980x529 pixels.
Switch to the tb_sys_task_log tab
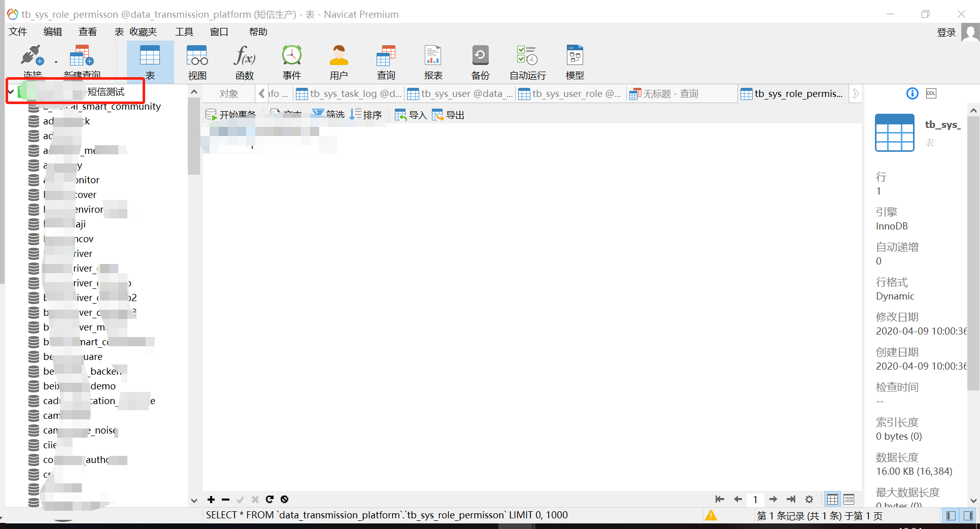click(x=349, y=94)
